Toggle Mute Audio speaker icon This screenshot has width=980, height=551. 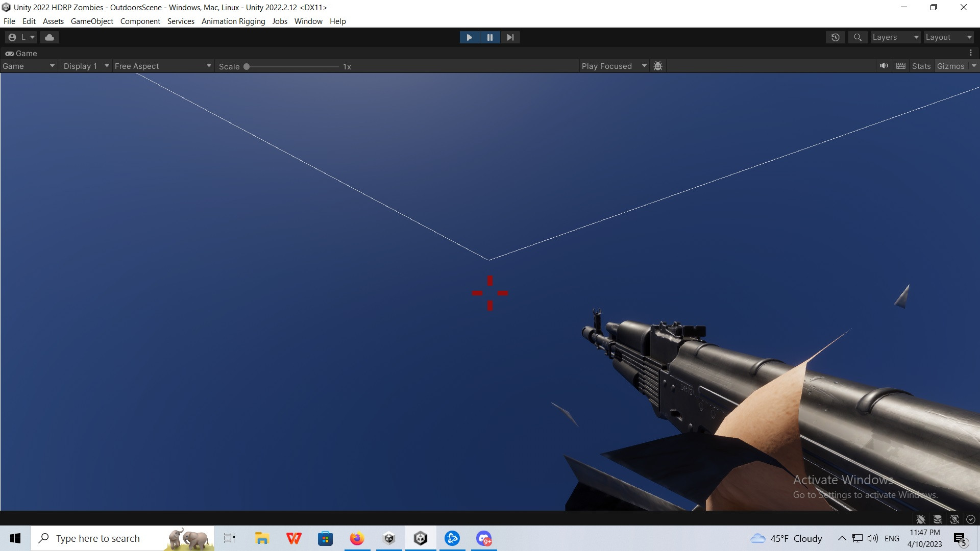click(x=884, y=66)
